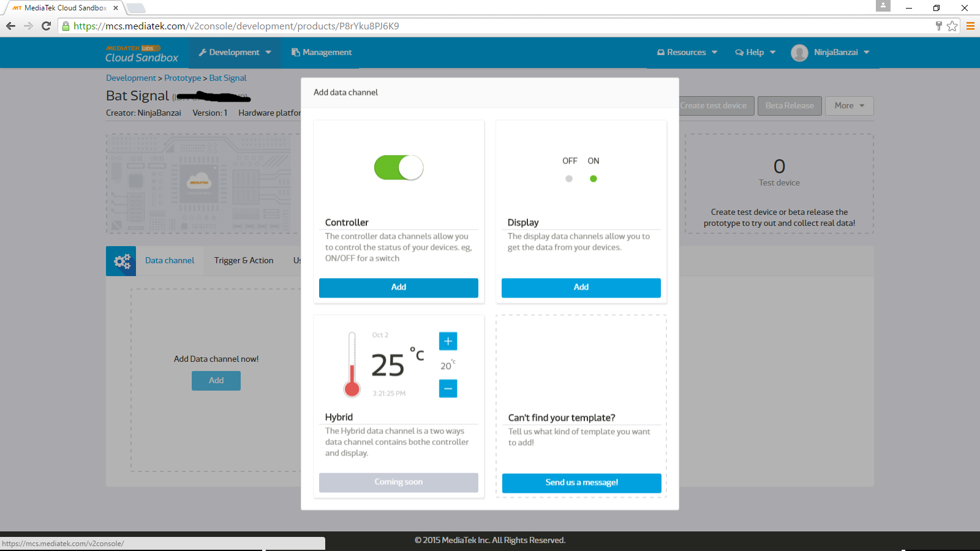Click the Controller card title
The width and height of the screenshot is (980, 551).
tap(347, 222)
